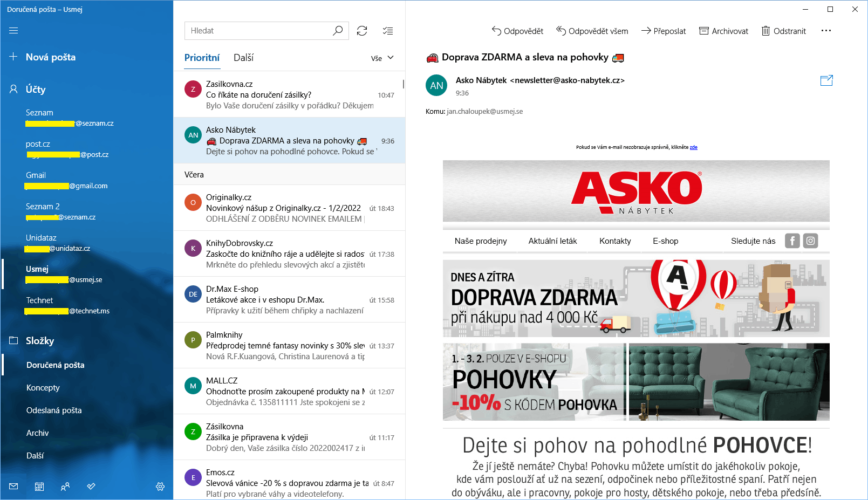Open the Asko Nábytek email in list
The height and width of the screenshot is (500, 868).
[x=289, y=140]
